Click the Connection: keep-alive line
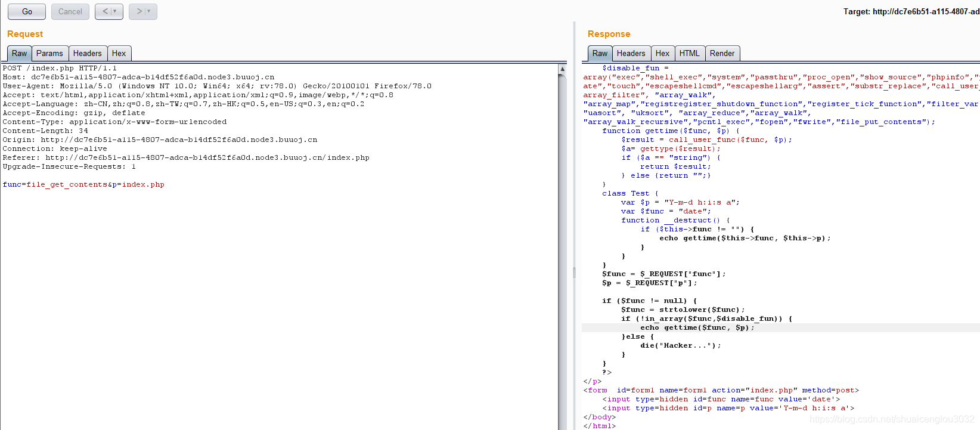The width and height of the screenshot is (980, 430). [x=55, y=149]
